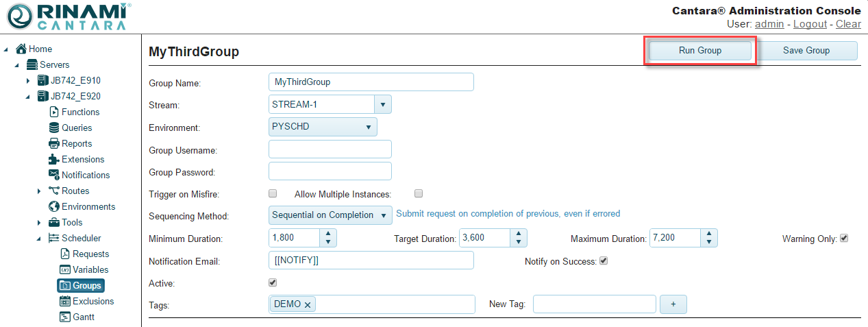The image size is (868, 327).
Task: Open the Stream dropdown arrow
Action: click(382, 104)
